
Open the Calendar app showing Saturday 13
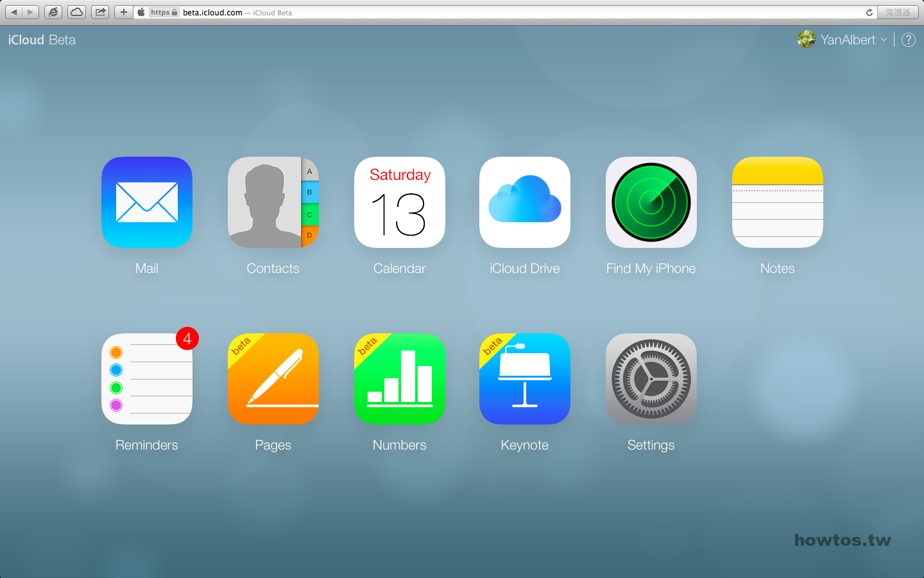tap(400, 202)
